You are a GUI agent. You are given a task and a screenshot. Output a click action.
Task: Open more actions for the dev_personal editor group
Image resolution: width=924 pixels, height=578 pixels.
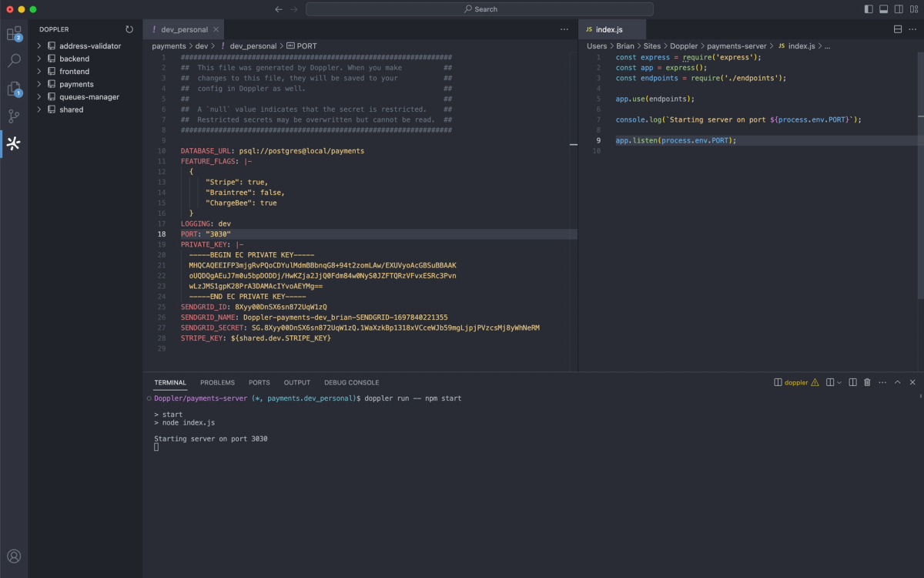point(564,29)
